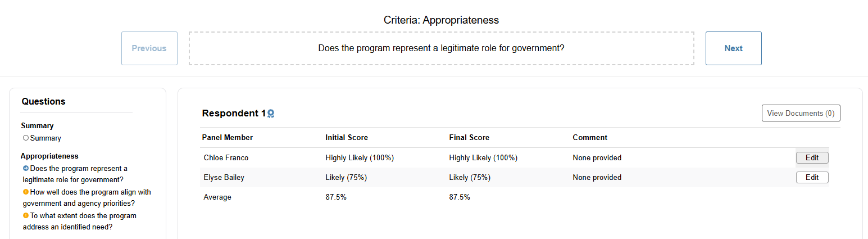868x239 pixels.
Task: Click the Panel Member column header
Action: click(x=228, y=137)
